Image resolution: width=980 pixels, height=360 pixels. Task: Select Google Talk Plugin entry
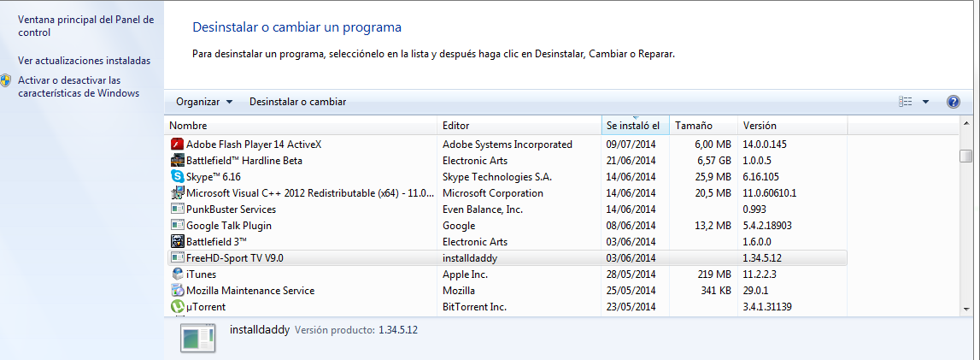pyautogui.click(x=229, y=226)
